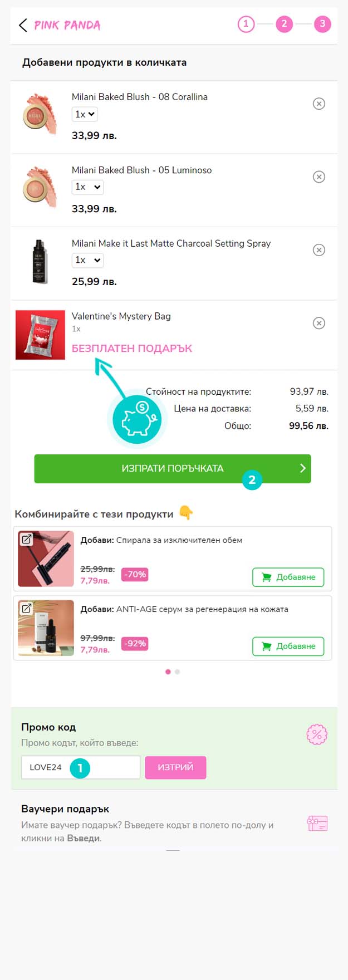Remove Milani Baked Blush 05 Luminoso item

click(x=319, y=177)
